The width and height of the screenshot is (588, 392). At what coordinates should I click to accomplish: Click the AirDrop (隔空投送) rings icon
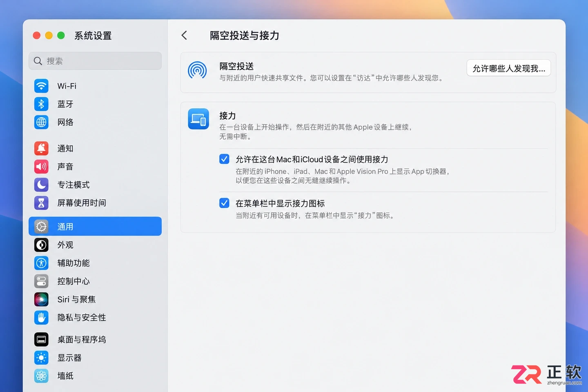click(x=197, y=70)
